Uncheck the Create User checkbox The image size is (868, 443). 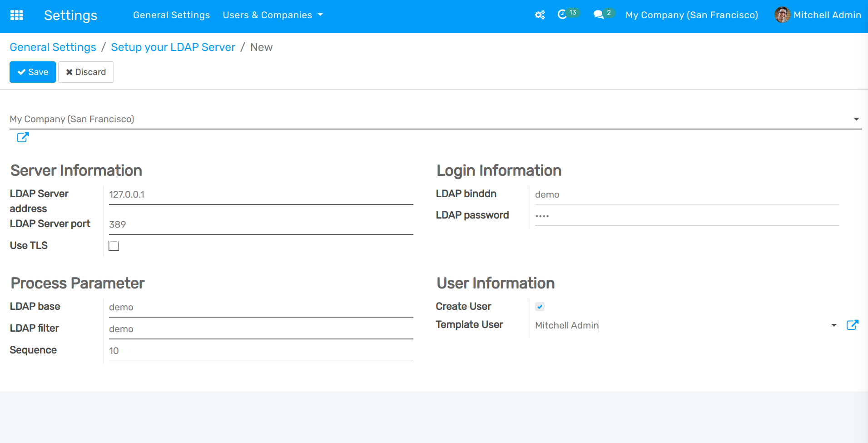click(540, 307)
